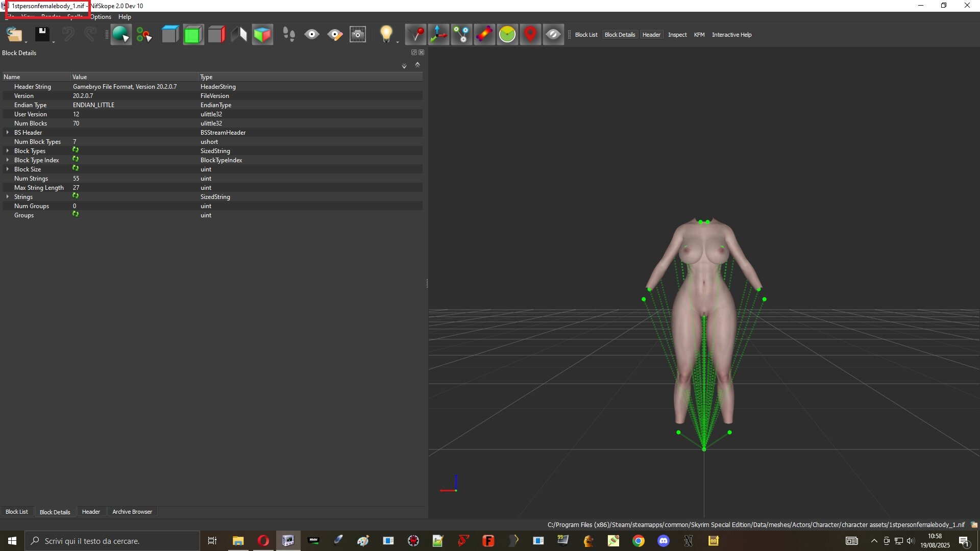The image size is (980, 551).
Task: Toggle the Show Collision rainbow button
Action: [x=484, y=35]
